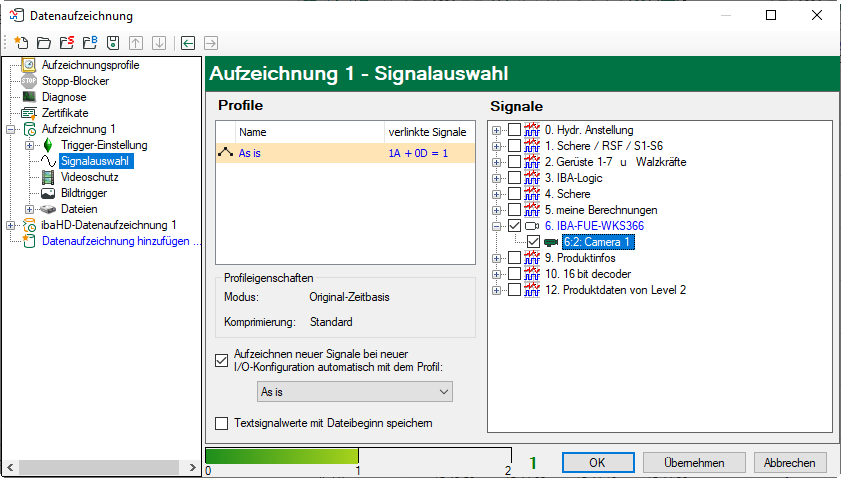This screenshot has height=478, width=841.
Task: Select Signalauswahl in the tree
Action: point(95,161)
